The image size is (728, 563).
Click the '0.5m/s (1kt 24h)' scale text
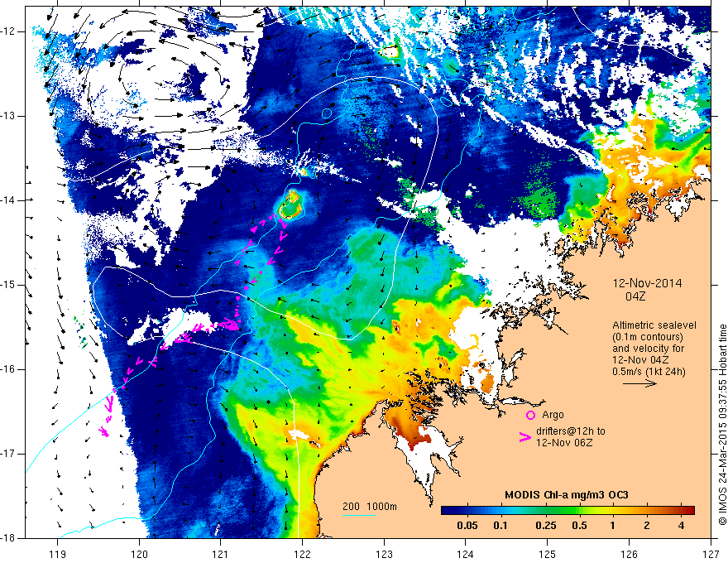coord(649,372)
